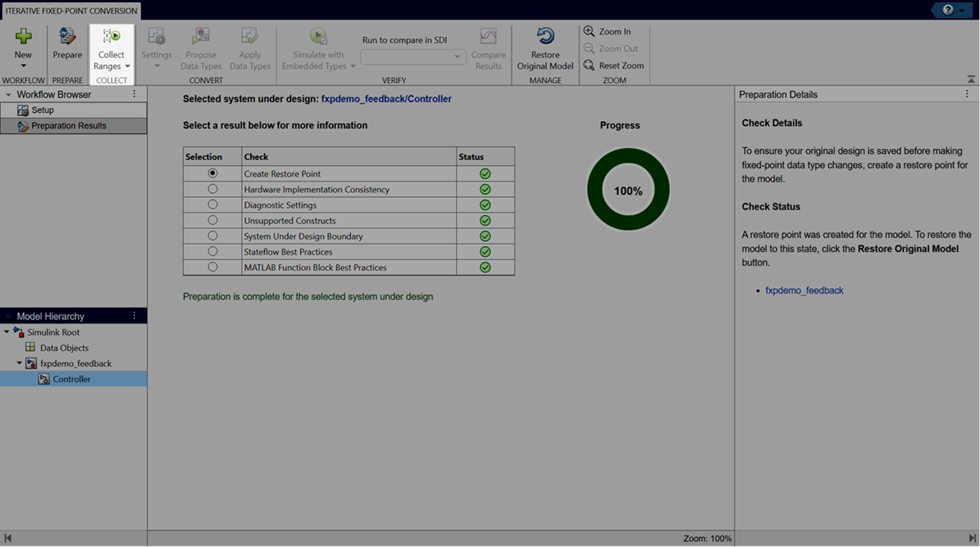Open the fxpdemo_feedback/Controller link

(x=386, y=99)
